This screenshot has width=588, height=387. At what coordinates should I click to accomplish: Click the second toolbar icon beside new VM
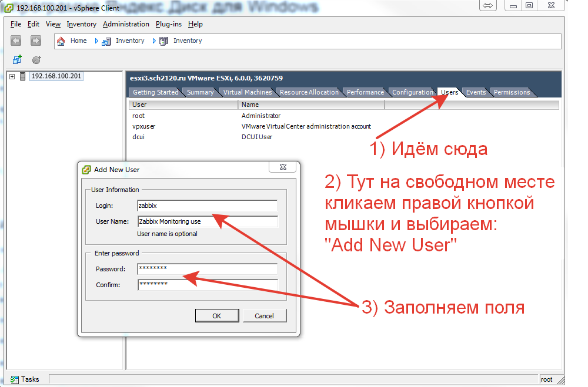[36, 60]
